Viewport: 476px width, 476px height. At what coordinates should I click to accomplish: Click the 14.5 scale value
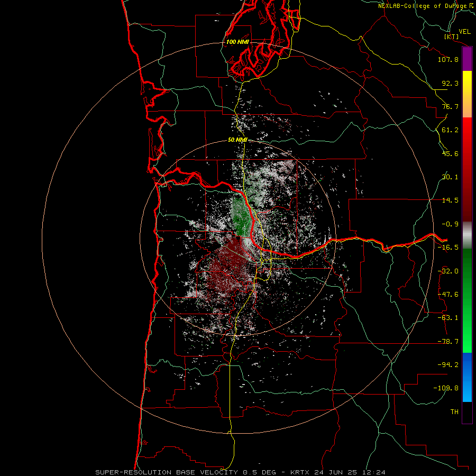(450, 200)
